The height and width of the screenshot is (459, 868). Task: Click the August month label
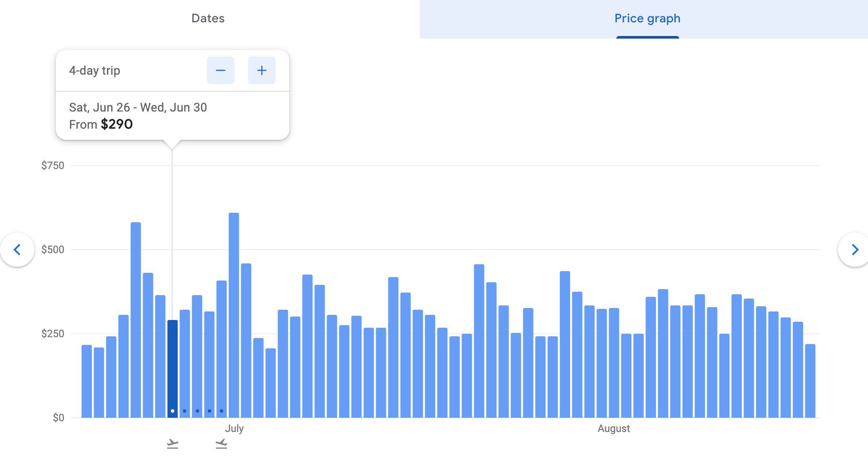pos(613,429)
